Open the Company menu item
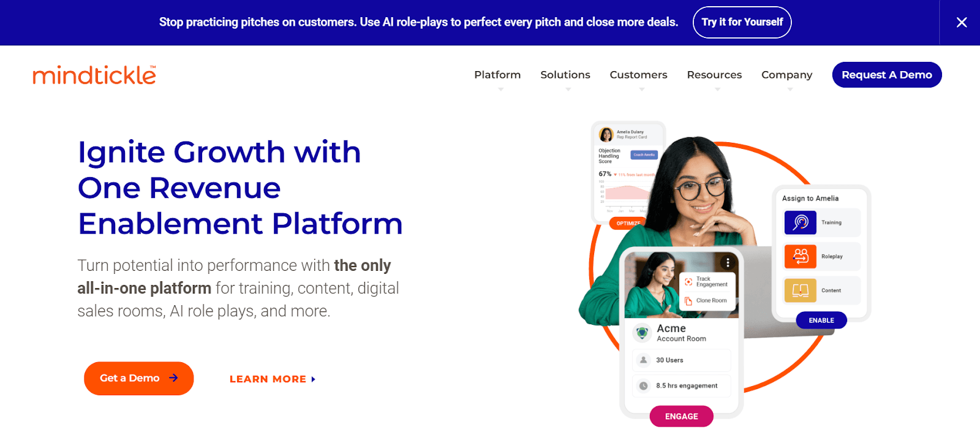 [x=786, y=74]
